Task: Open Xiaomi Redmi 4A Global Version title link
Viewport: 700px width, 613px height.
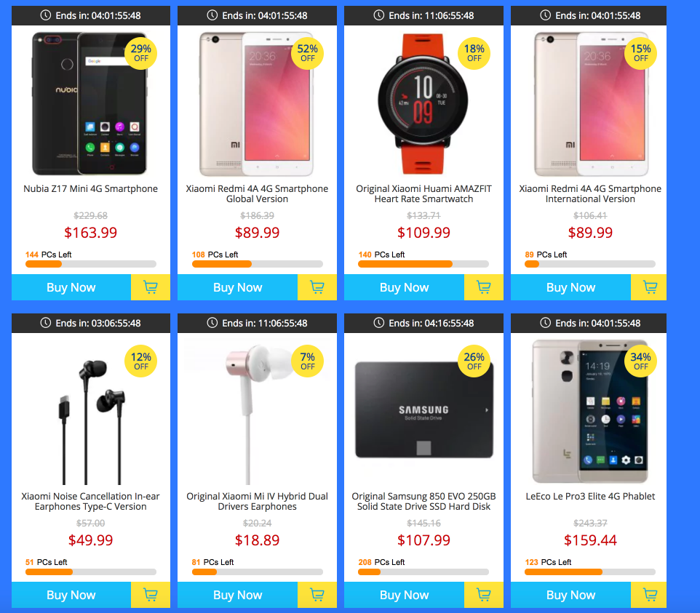Action: [x=257, y=193]
